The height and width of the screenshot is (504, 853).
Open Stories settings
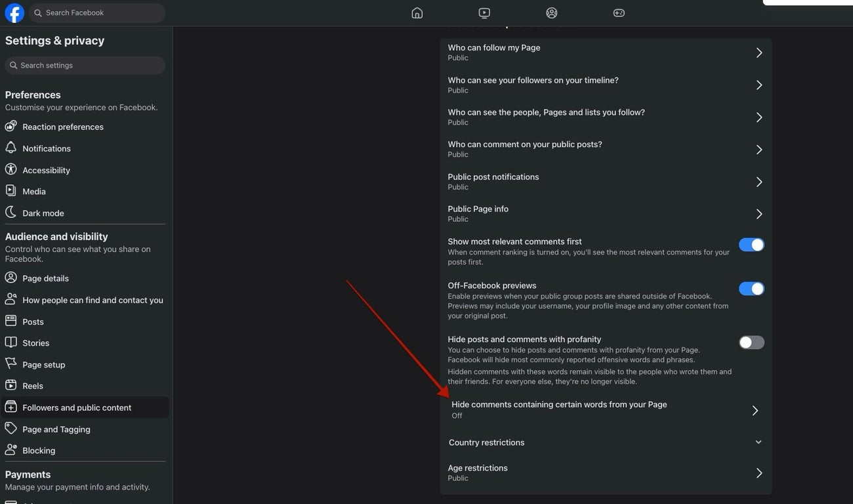pos(85,343)
